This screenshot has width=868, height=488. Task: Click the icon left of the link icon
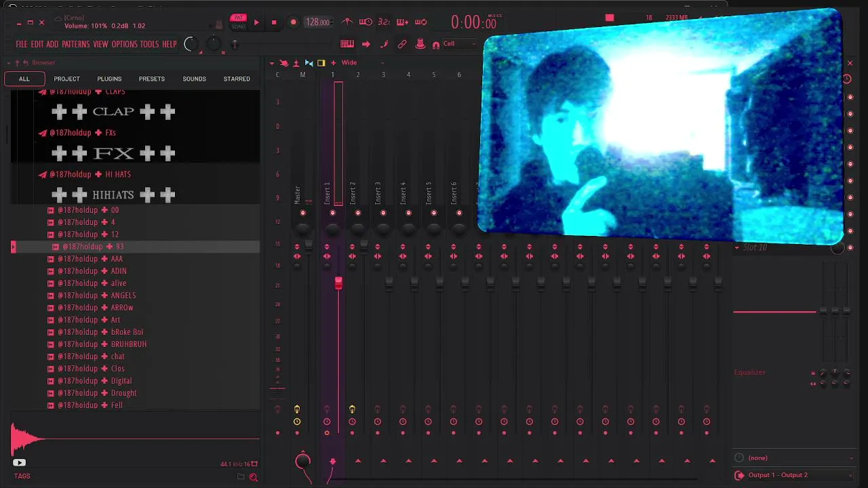click(x=384, y=44)
